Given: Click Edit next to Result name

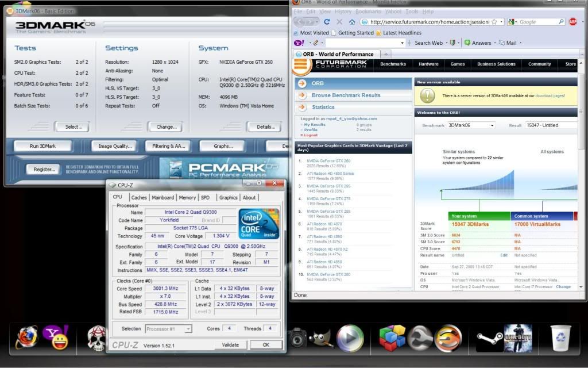Looking at the screenshot, I should 504,255.
